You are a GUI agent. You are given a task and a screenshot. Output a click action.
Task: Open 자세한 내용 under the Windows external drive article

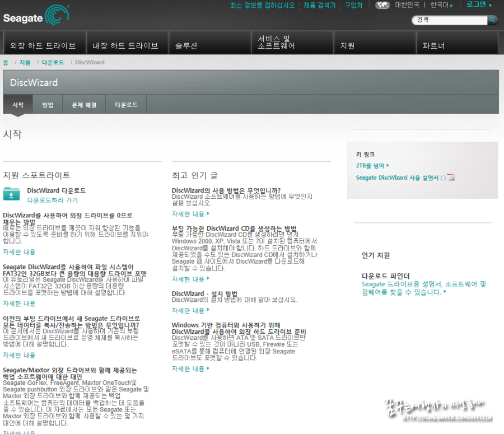coord(190,368)
